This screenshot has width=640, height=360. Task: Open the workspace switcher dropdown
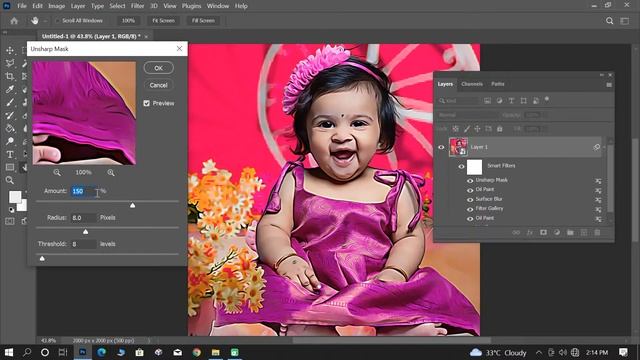[x=625, y=20]
